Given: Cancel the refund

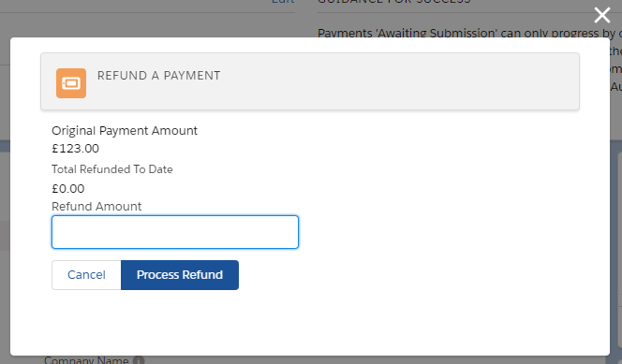Looking at the screenshot, I should 86,275.
